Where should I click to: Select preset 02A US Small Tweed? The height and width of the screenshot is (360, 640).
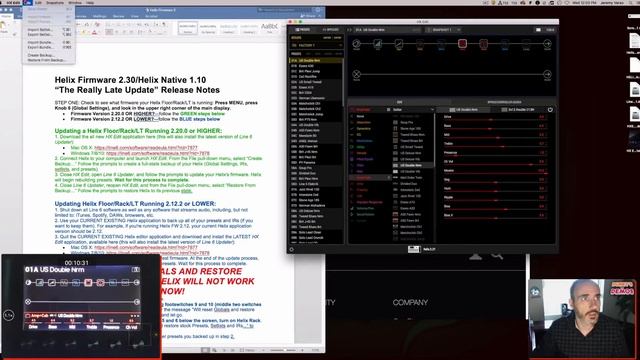click(316, 82)
